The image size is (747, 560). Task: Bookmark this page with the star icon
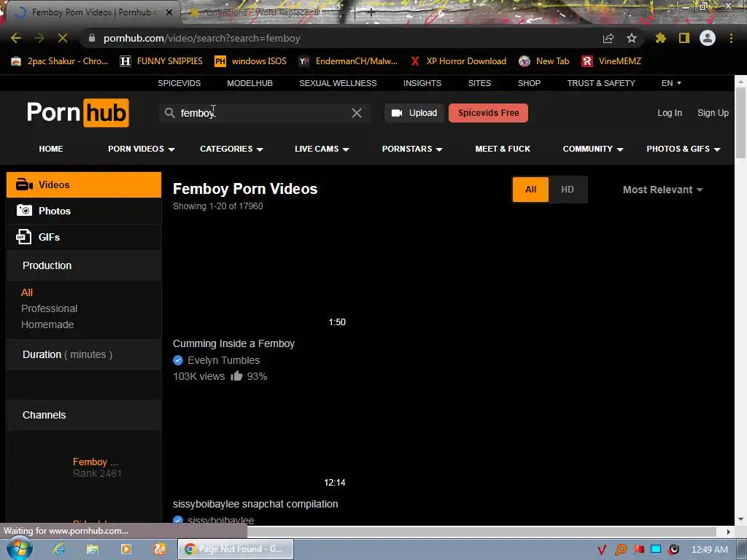tap(632, 38)
